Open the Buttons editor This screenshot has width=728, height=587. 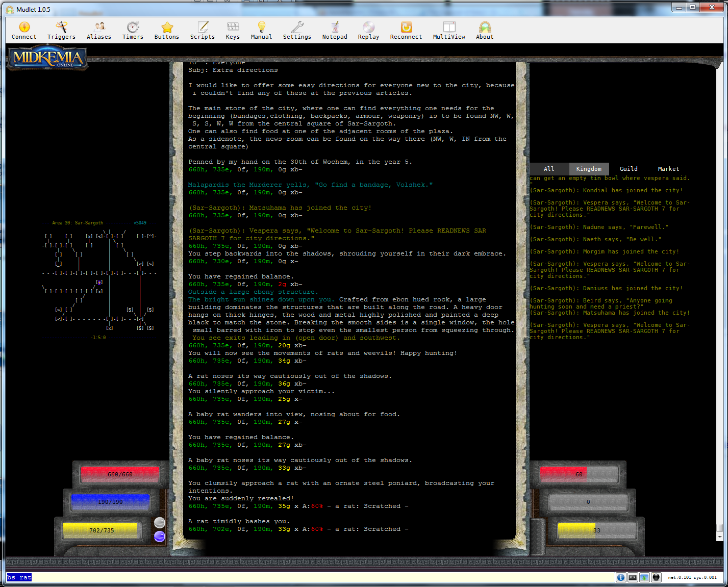point(167,31)
